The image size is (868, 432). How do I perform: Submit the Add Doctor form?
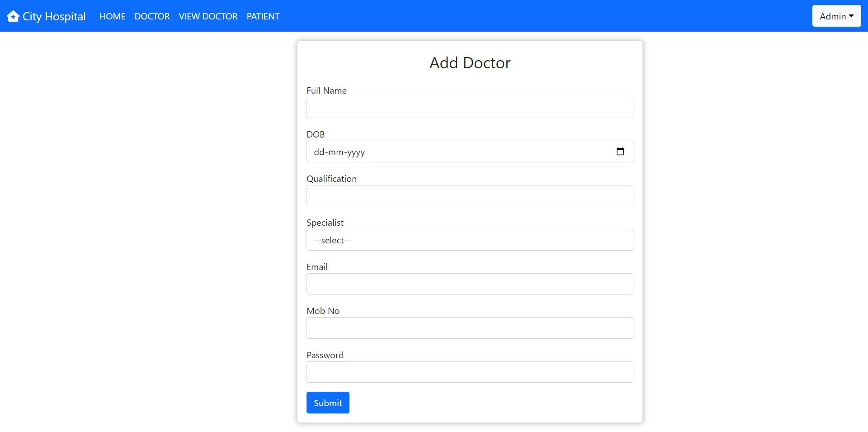pyautogui.click(x=327, y=402)
